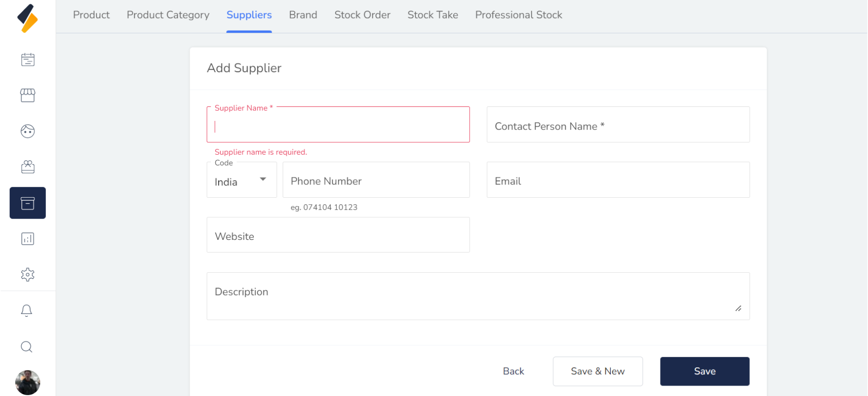Click the app logo at top left

click(x=27, y=19)
